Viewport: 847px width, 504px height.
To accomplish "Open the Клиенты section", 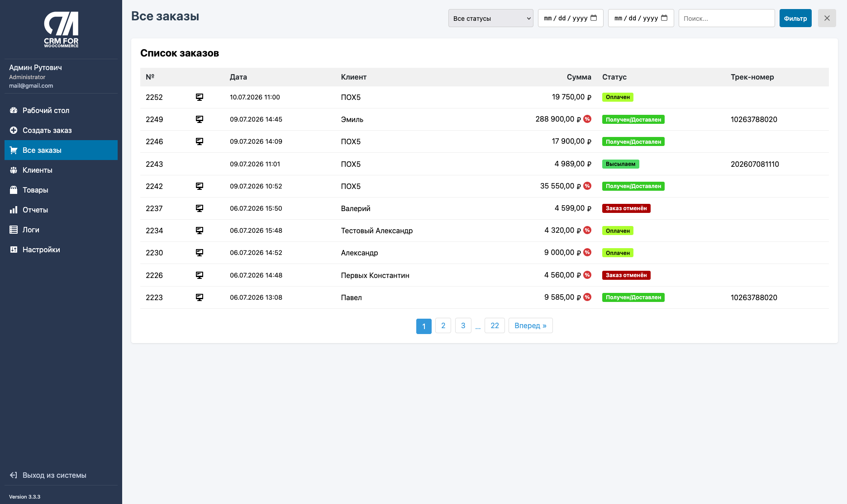I will [61, 170].
